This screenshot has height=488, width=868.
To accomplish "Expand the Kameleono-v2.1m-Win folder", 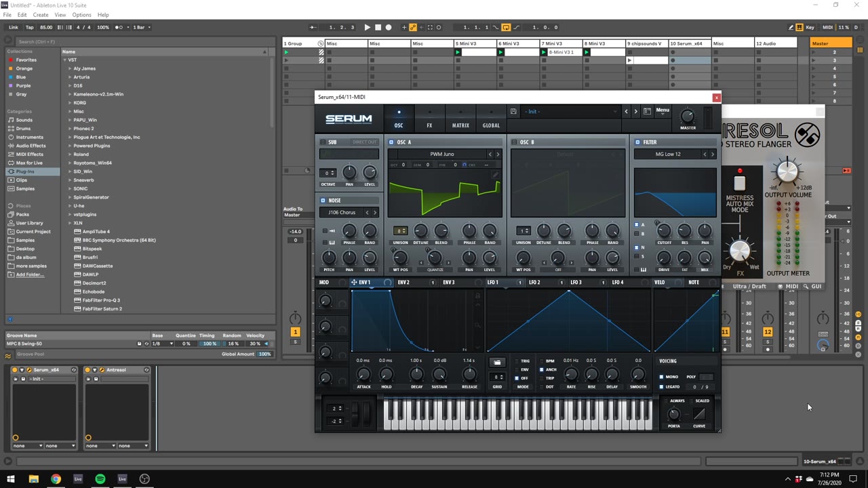I will (70, 94).
